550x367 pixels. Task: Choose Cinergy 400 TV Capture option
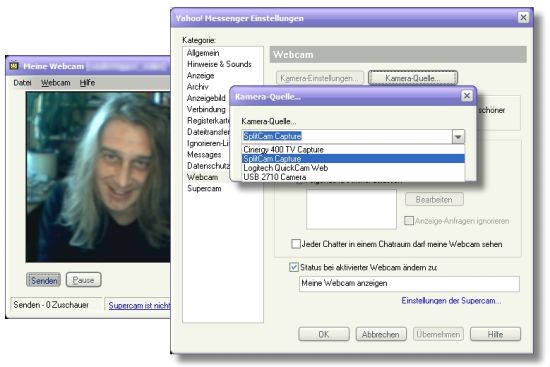pyautogui.click(x=353, y=149)
